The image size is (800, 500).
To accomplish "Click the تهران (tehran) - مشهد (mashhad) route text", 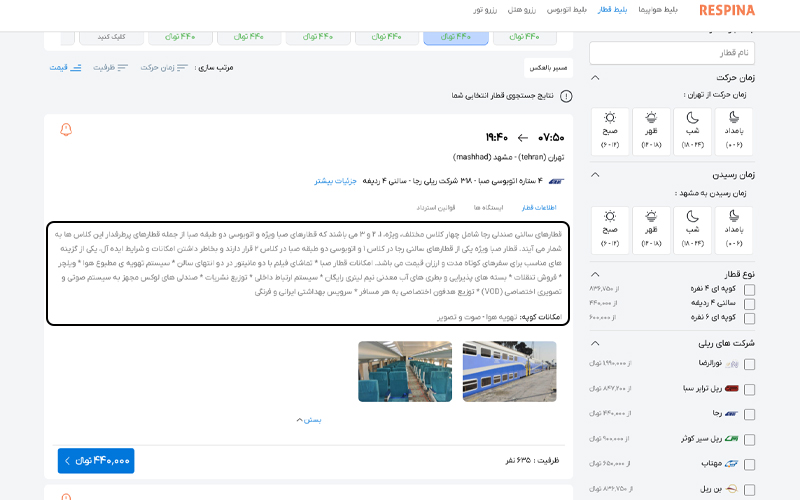I will click(x=508, y=157).
